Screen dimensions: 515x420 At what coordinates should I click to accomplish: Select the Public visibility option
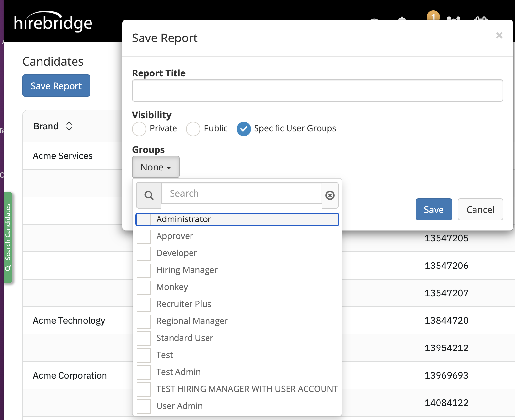point(193,129)
